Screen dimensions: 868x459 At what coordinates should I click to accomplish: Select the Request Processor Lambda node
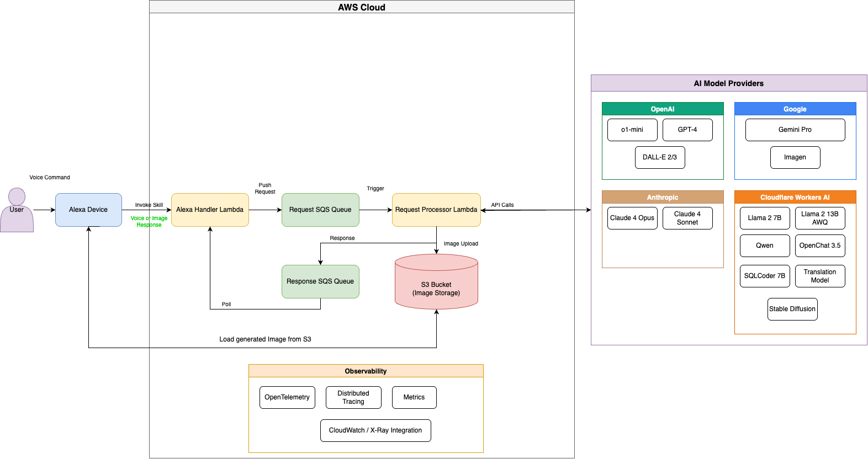[436, 210]
